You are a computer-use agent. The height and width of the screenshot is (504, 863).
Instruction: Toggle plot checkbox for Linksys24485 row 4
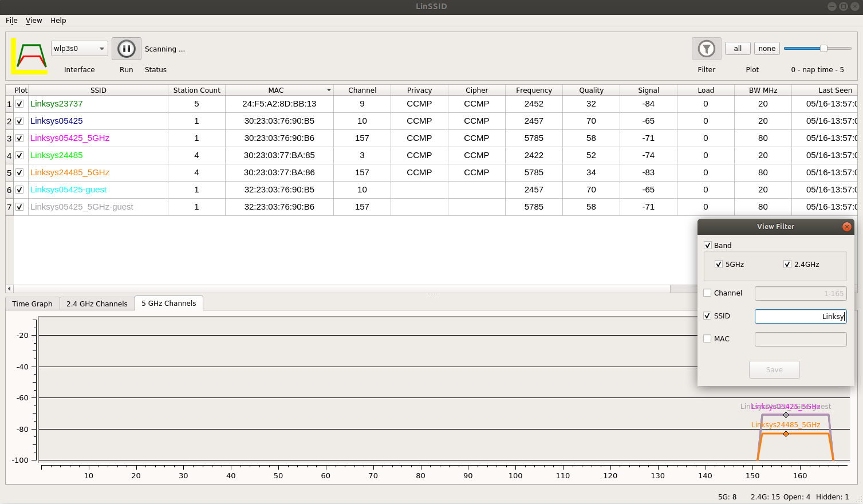point(19,155)
